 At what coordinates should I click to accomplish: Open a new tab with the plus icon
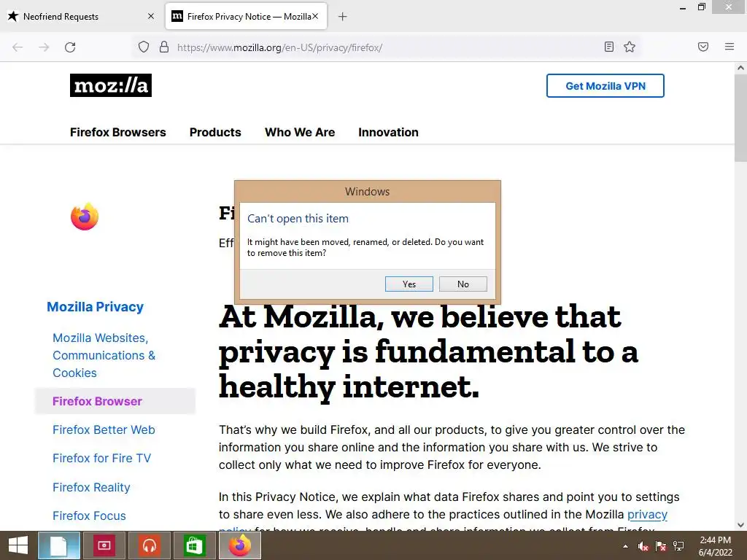click(x=343, y=17)
